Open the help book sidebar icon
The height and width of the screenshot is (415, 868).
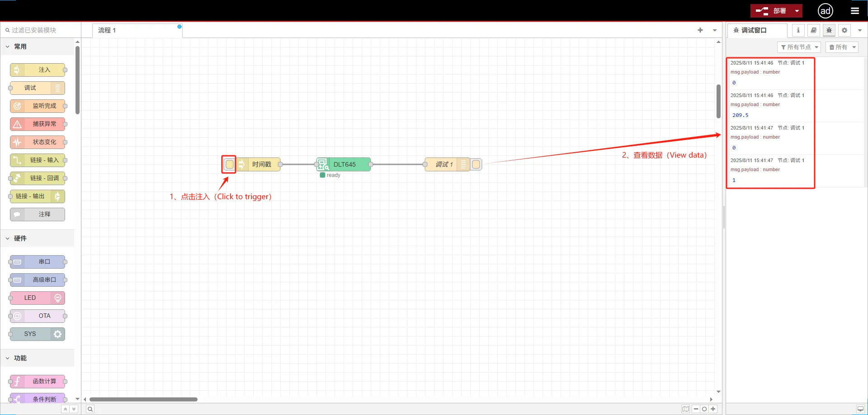(813, 30)
